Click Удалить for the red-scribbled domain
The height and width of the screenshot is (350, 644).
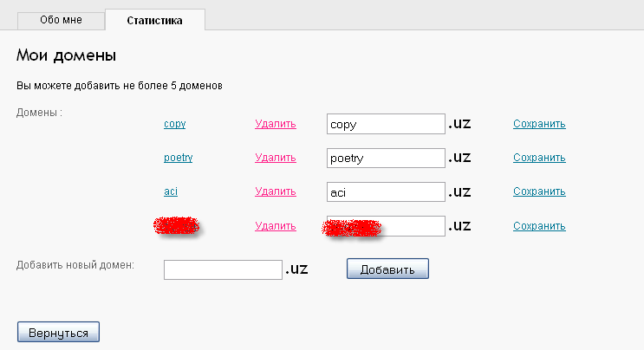point(276,226)
